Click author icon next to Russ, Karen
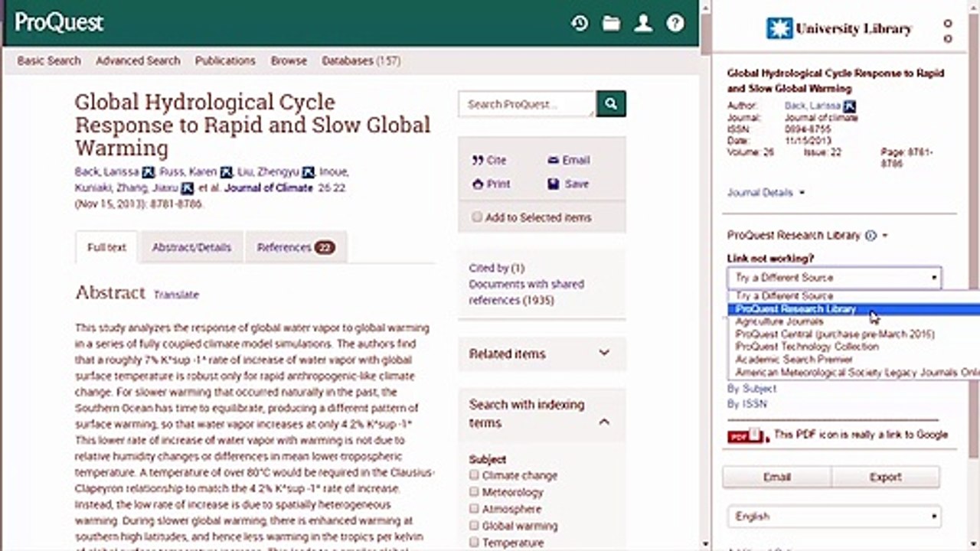980x551 pixels. click(x=226, y=172)
